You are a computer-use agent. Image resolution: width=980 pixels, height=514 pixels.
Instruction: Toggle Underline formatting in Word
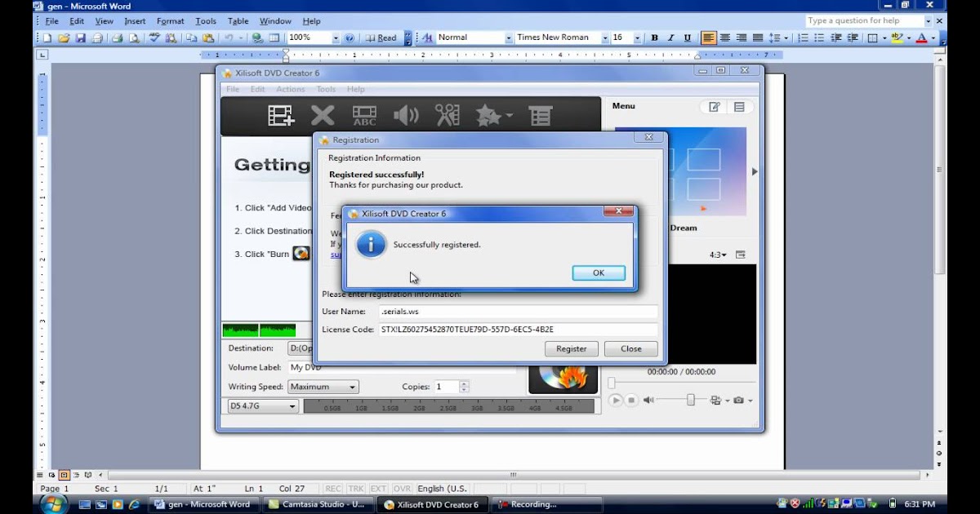pyautogui.click(x=687, y=38)
